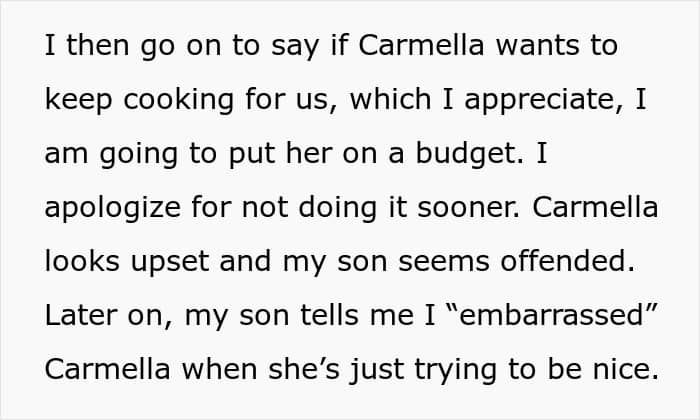Screen dimensions: 700x420
Task: Click the word "looks"
Action: 88,261
